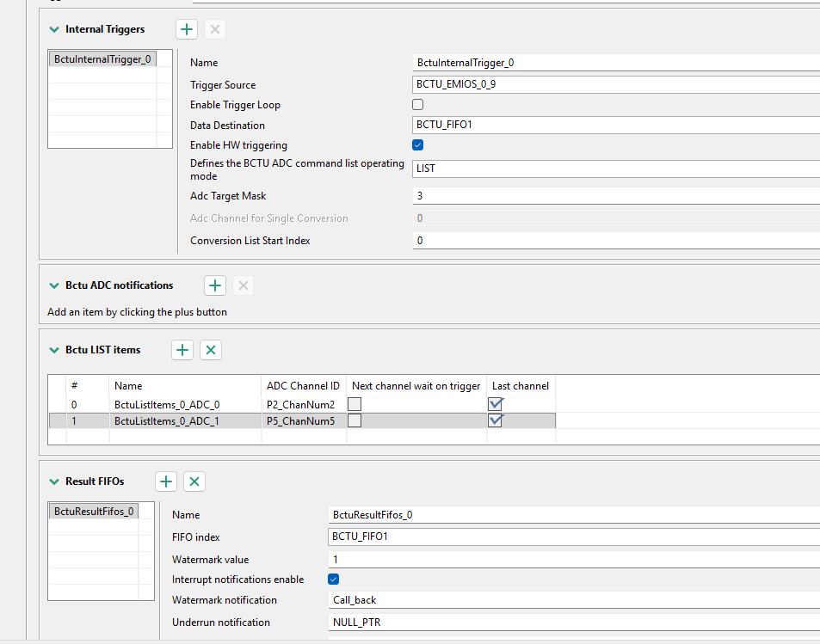Collapse the Bctu ADC notifications section
Screen dimensions: 820x644
click(x=54, y=285)
